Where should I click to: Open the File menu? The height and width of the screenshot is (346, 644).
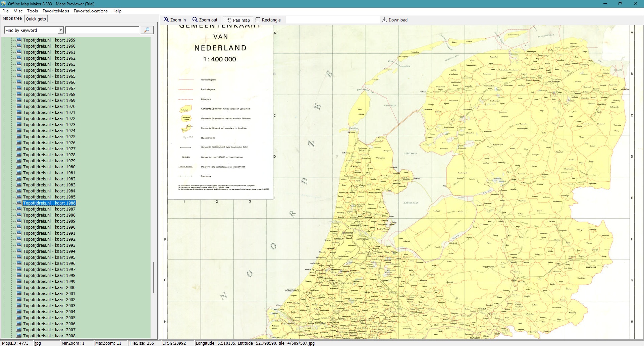coord(5,11)
